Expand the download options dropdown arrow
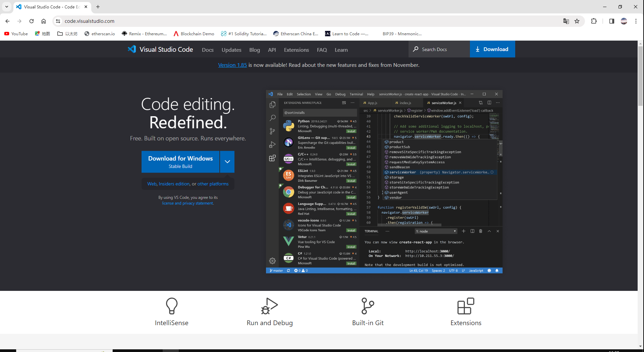This screenshot has height=352, width=644. (x=227, y=162)
